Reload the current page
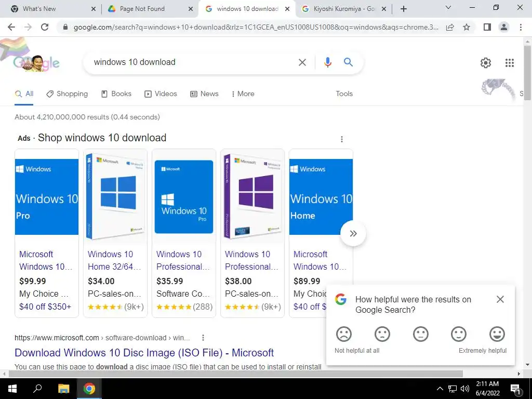The width and height of the screenshot is (532, 399). pyautogui.click(x=45, y=27)
